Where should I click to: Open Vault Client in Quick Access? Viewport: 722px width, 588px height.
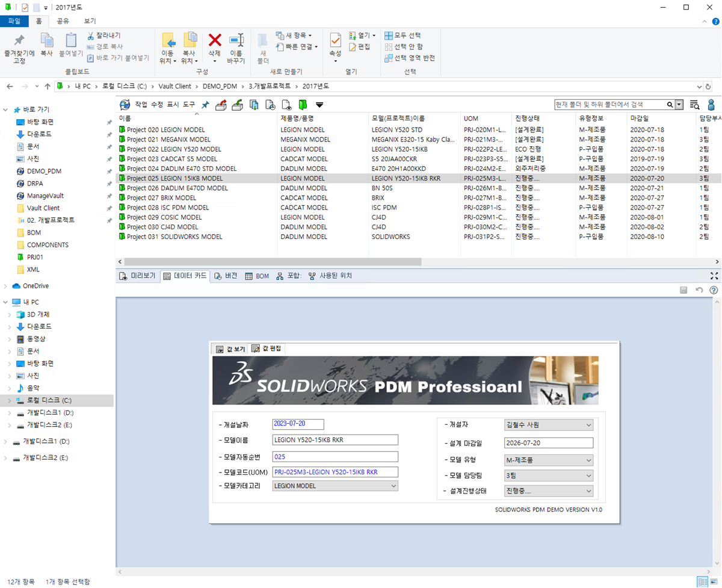pyautogui.click(x=43, y=208)
